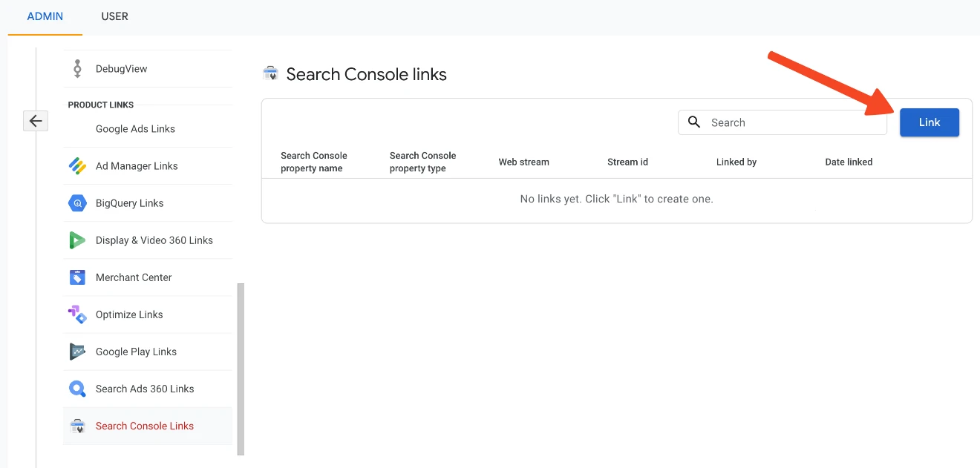Switch to the ADMIN tab

[x=45, y=16]
